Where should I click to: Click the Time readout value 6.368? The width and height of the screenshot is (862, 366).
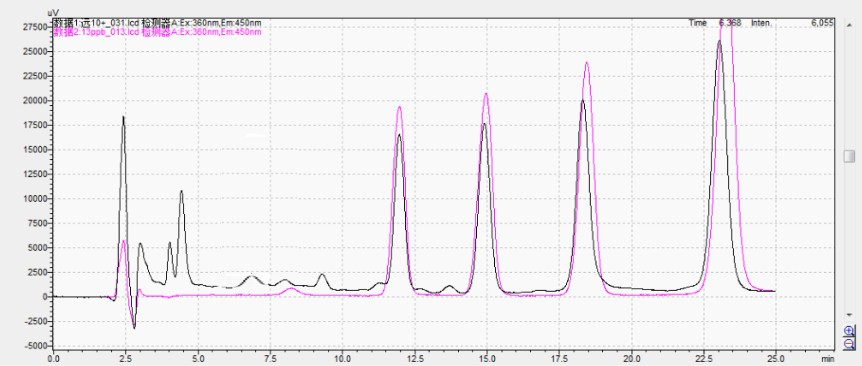730,23
